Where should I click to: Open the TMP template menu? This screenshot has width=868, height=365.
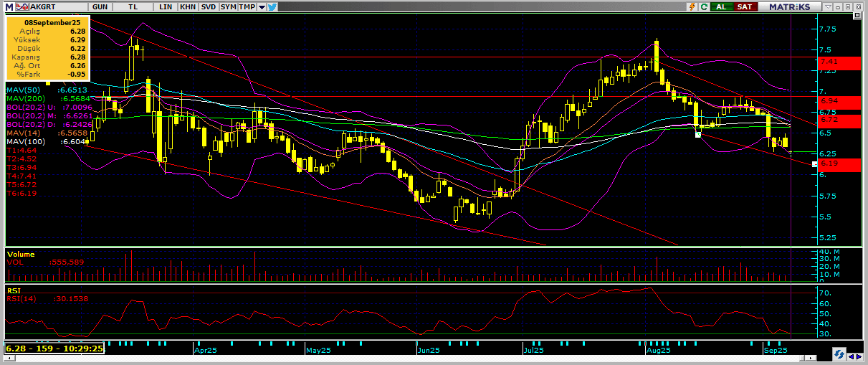point(247,6)
